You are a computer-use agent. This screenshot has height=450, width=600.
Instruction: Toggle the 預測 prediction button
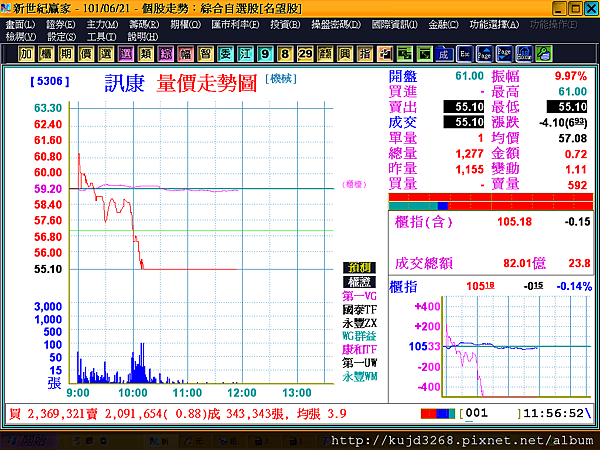pyautogui.click(x=359, y=267)
